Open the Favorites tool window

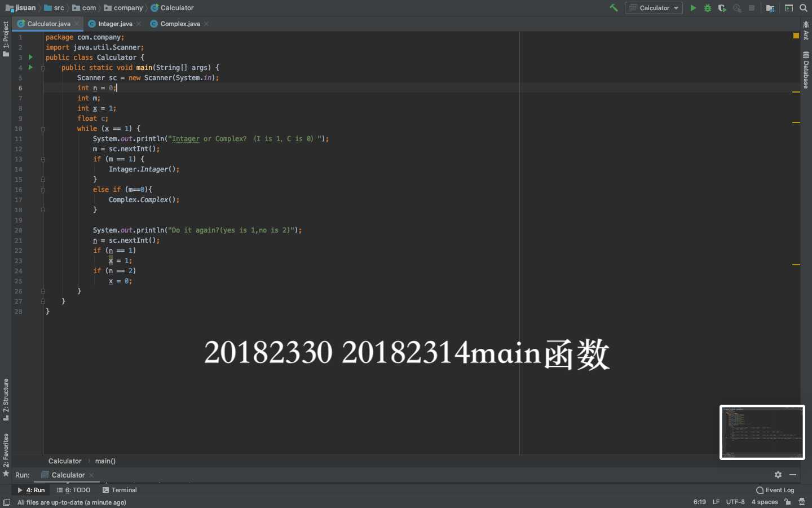point(6,455)
